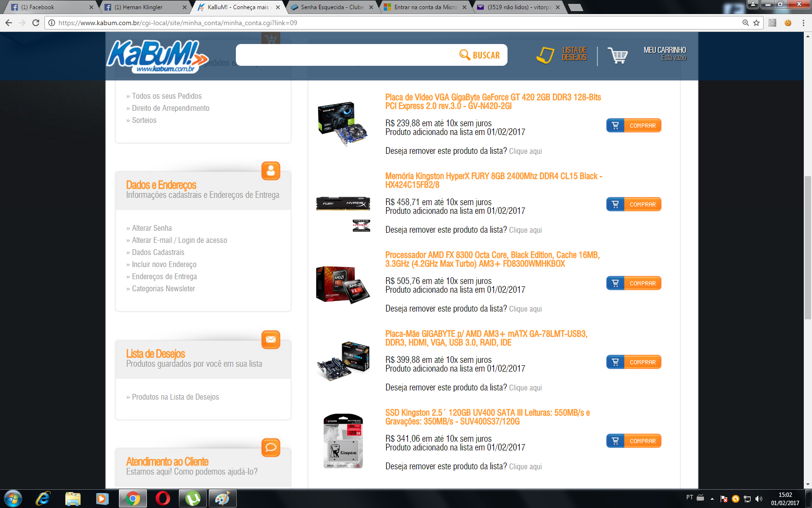This screenshot has height=508, width=812.
Task: Open File Explorer from the taskbar
Action: [x=72, y=498]
